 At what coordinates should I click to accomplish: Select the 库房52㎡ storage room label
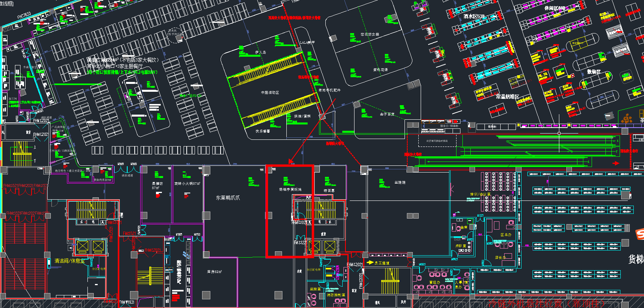(x=215, y=272)
